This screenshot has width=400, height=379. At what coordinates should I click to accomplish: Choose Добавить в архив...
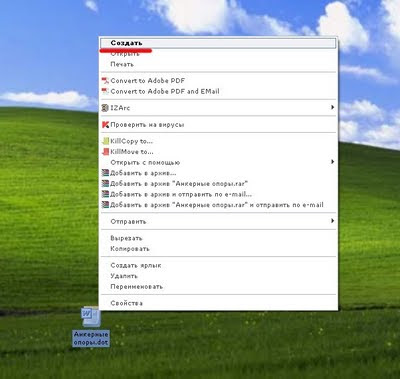[x=218, y=173]
